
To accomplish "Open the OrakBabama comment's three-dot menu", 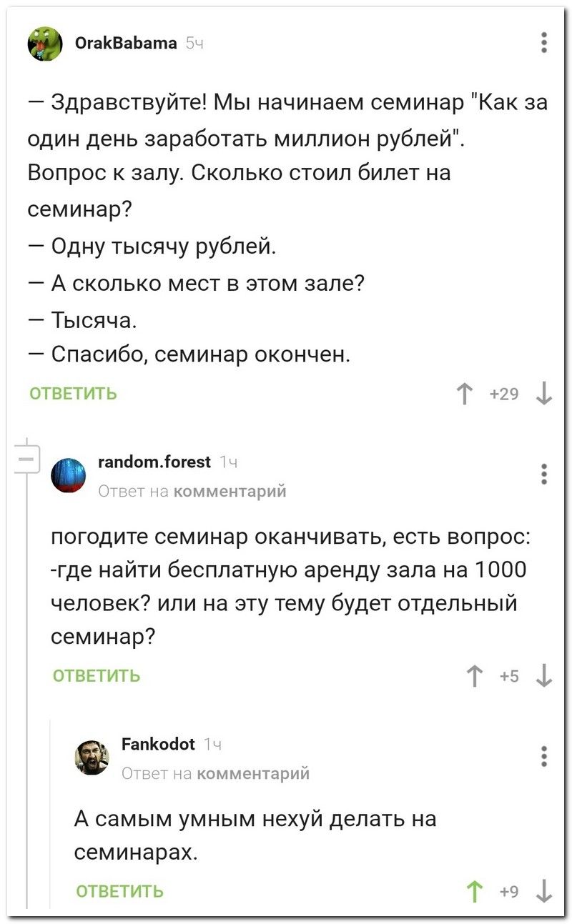I will point(545,43).
